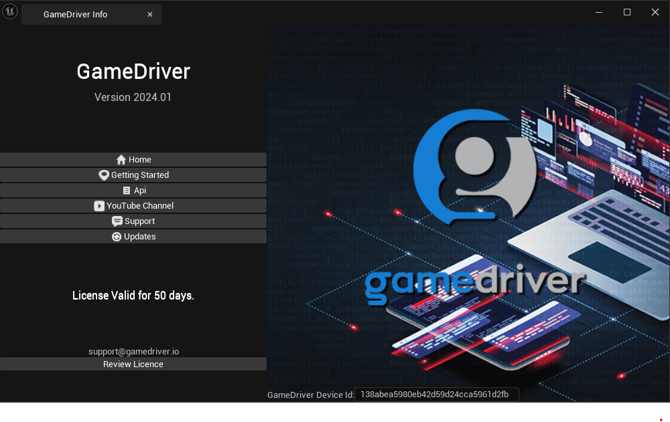This screenshot has width=670, height=422.
Task: Click the GameDriver Device Id label
Action: (310, 395)
